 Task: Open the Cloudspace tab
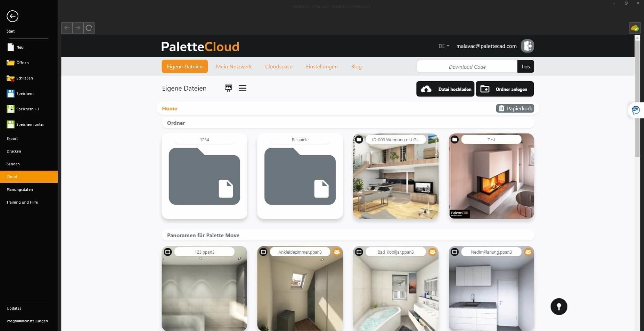[x=278, y=67]
